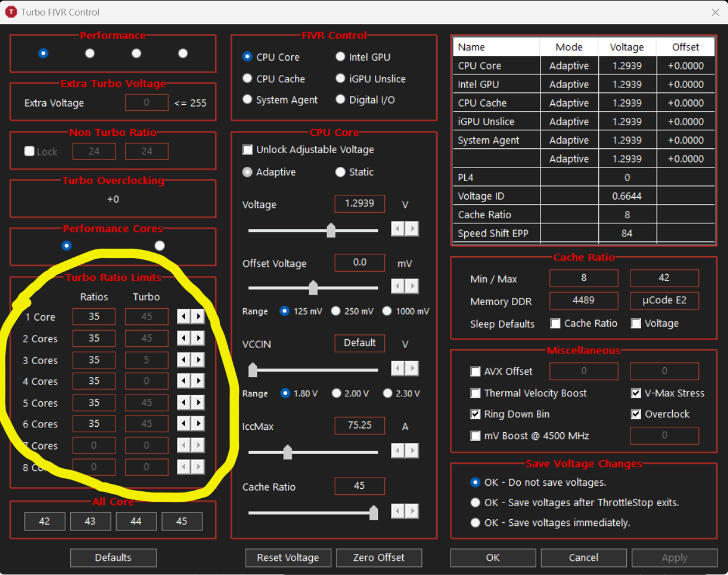Viewport: 728px width, 575px height.
Task: Increase the 3 Cores ratio with right arrow
Action: click(198, 360)
